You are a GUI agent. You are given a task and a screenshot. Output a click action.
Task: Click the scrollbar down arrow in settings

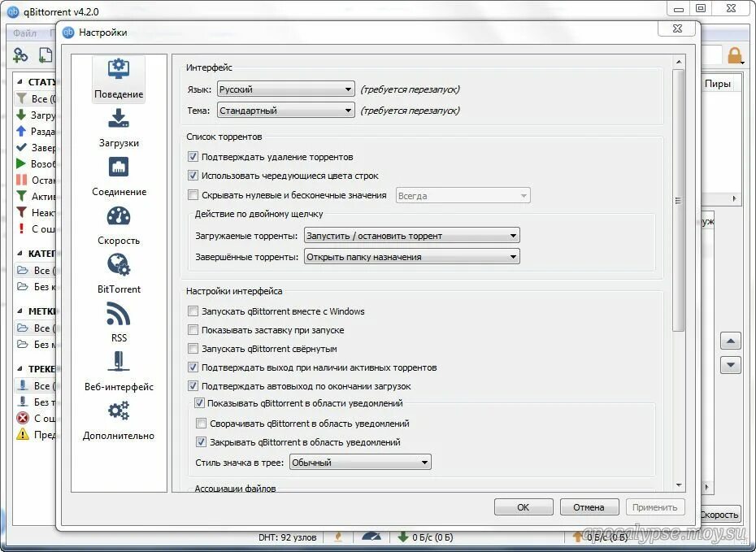click(679, 485)
